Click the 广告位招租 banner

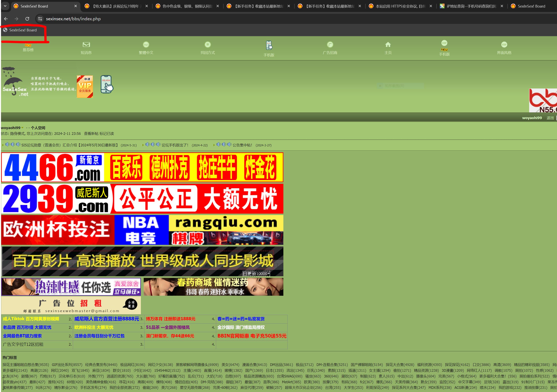click(x=71, y=305)
